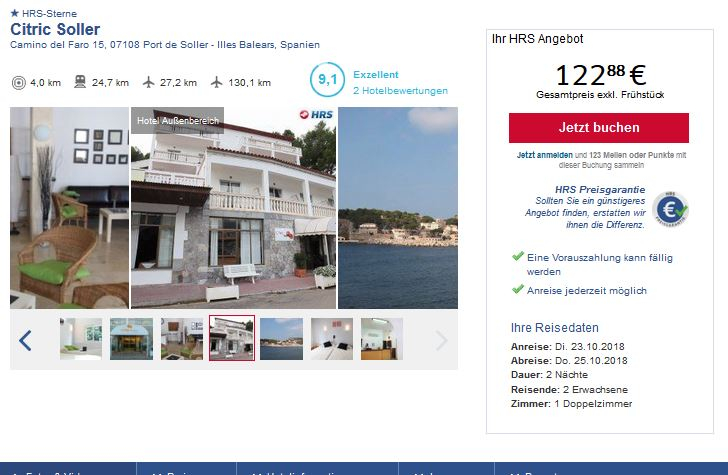
Task: Show next gallery thumbnails with right arrow
Action: 441,340
